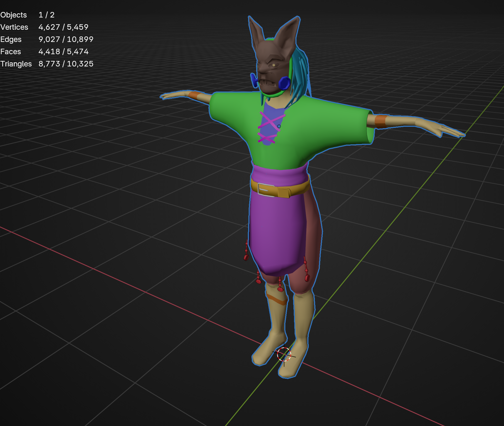Click the "Faces" statistics label
The image size is (504, 426).
click(11, 52)
